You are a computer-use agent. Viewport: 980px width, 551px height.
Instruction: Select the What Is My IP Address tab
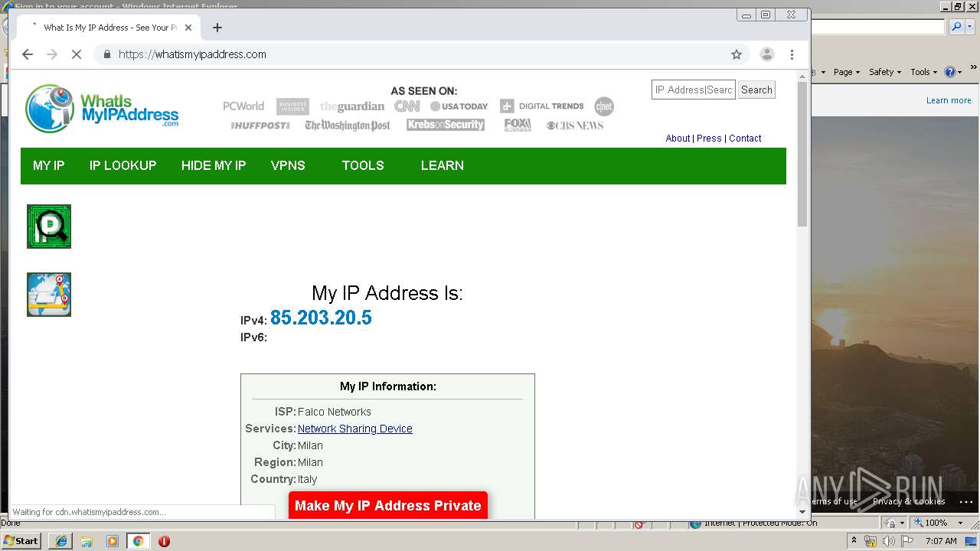[110, 28]
